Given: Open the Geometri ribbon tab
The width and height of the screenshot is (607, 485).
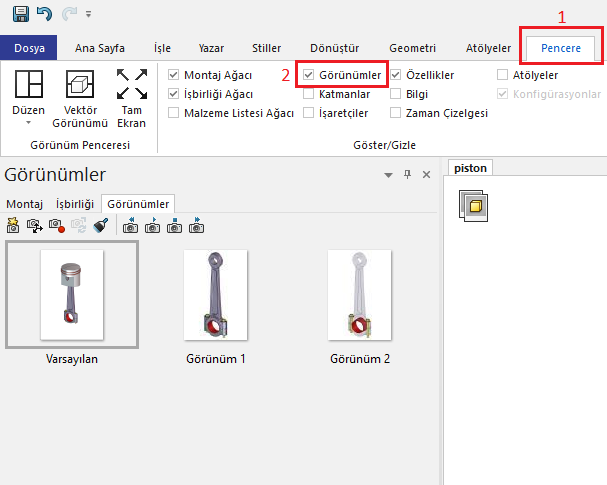Looking at the screenshot, I should pyautogui.click(x=412, y=48).
